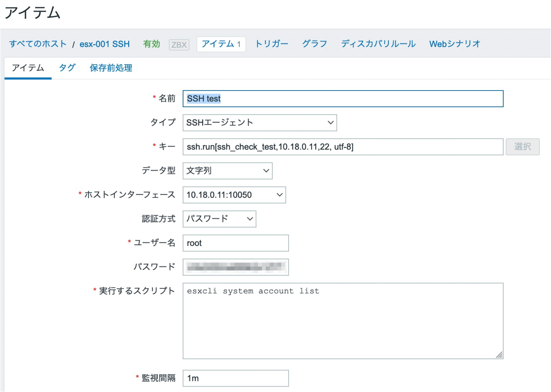
Task: Click the キー field with ssh.run key
Action: tap(343, 147)
